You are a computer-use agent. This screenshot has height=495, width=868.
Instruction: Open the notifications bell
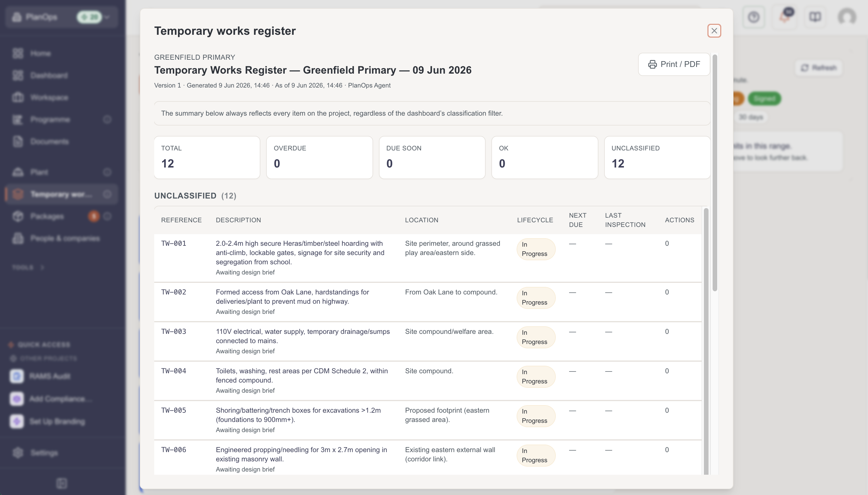click(x=785, y=17)
